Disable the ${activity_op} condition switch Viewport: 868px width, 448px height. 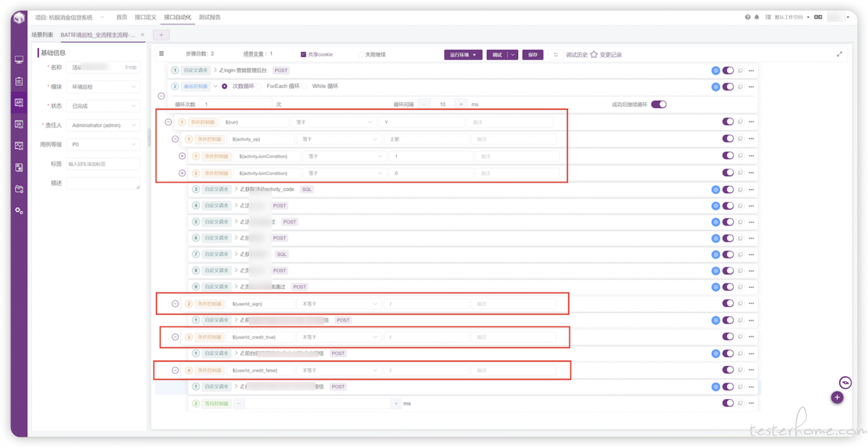728,139
